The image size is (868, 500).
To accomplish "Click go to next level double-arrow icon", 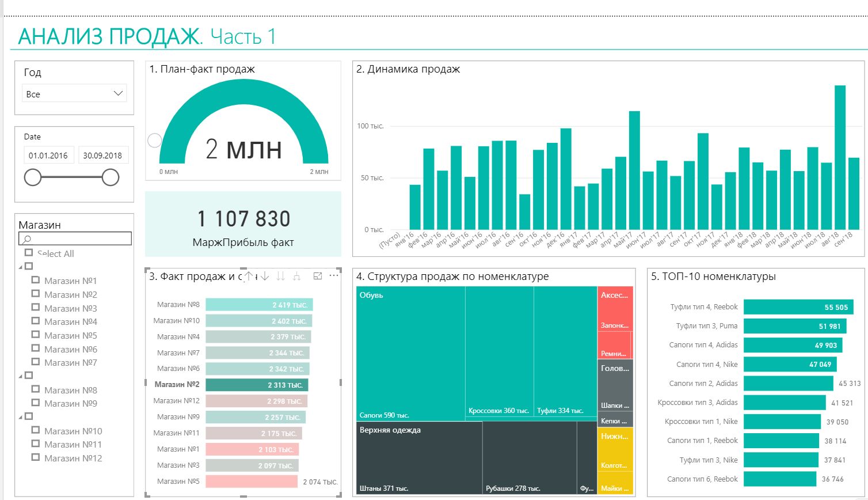I will (281, 276).
